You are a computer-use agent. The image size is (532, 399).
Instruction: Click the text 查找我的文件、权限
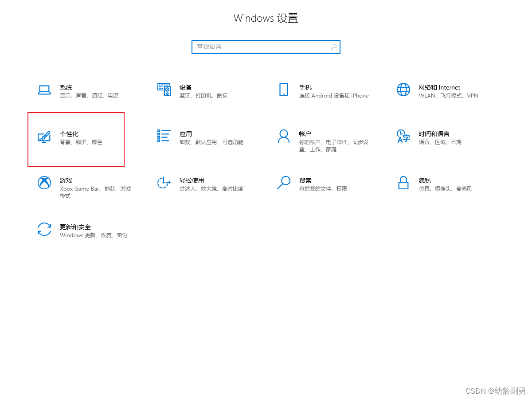click(323, 189)
